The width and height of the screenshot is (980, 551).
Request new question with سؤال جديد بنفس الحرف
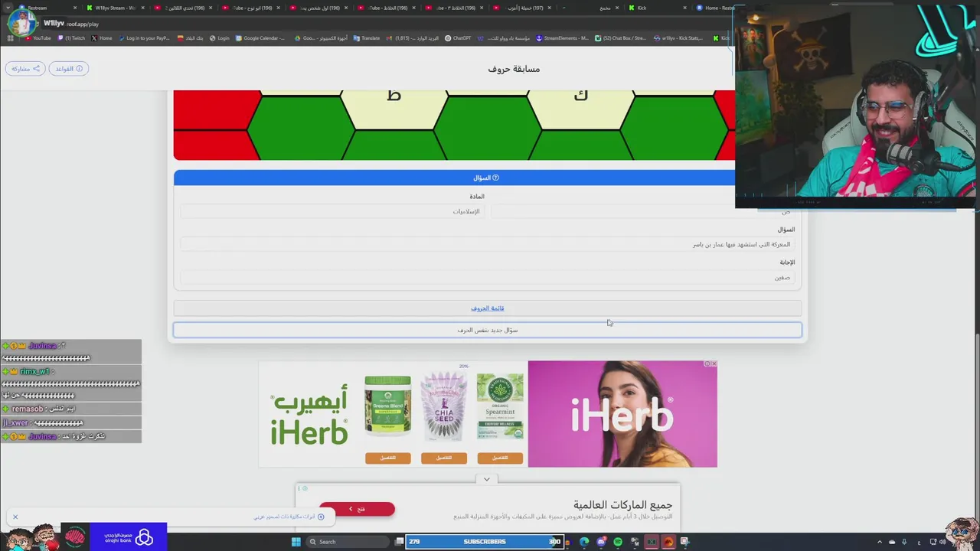coord(487,330)
